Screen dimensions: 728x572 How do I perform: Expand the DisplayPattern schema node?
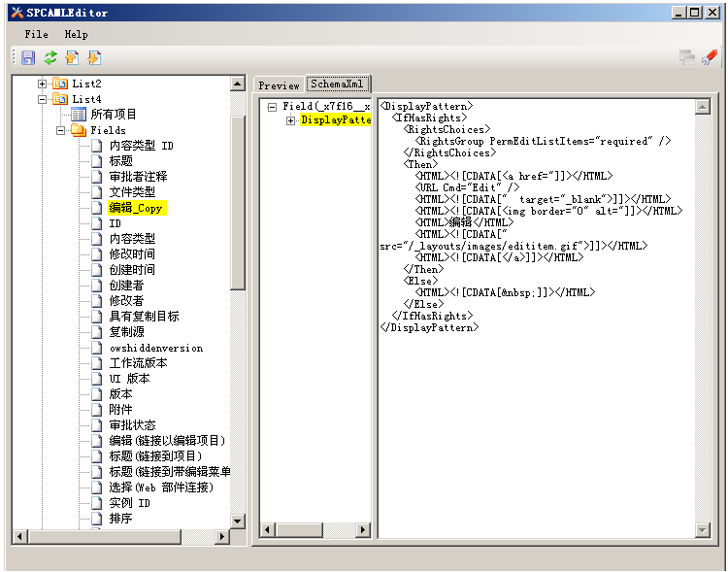click(290, 120)
